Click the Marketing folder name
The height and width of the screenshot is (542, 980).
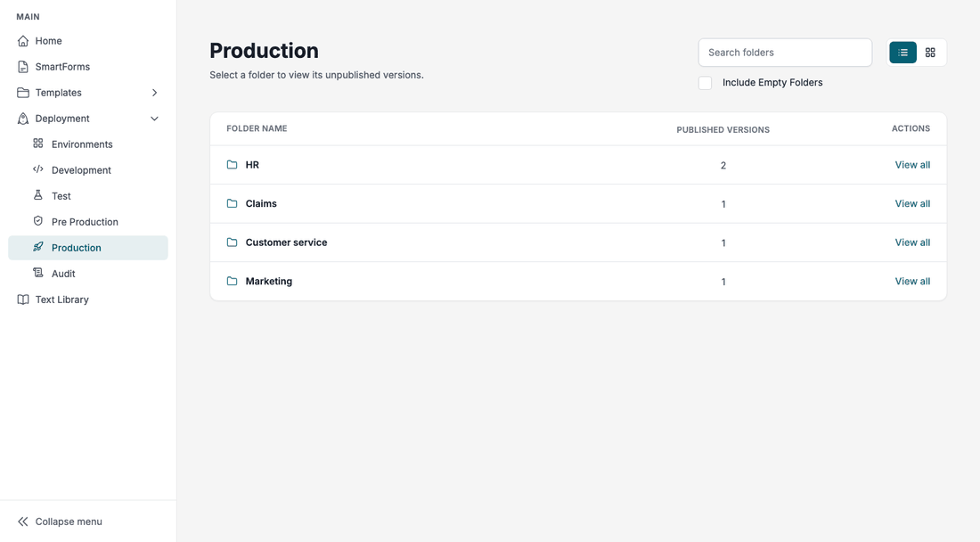click(x=269, y=282)
